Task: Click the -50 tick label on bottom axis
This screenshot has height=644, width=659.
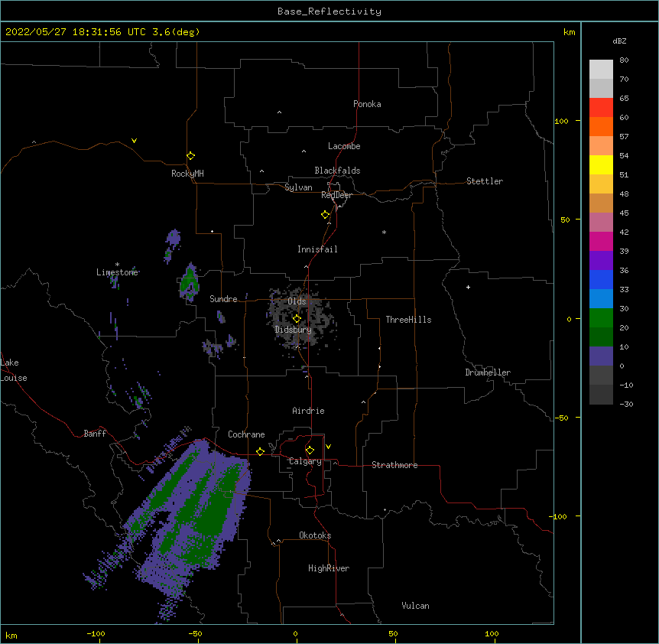Action: tap(195, 633)
